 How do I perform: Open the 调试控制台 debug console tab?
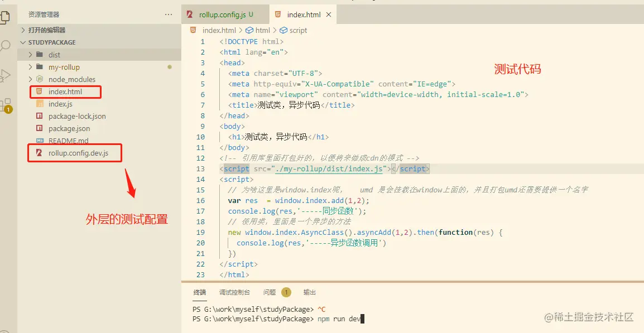[234, 292]
